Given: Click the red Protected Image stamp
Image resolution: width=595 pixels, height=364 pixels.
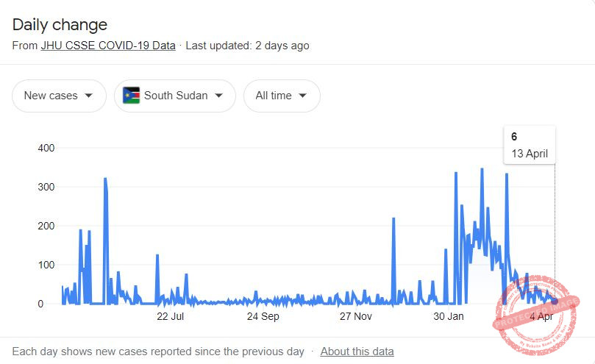Looking at the screenshot, I should pos(536,315).
